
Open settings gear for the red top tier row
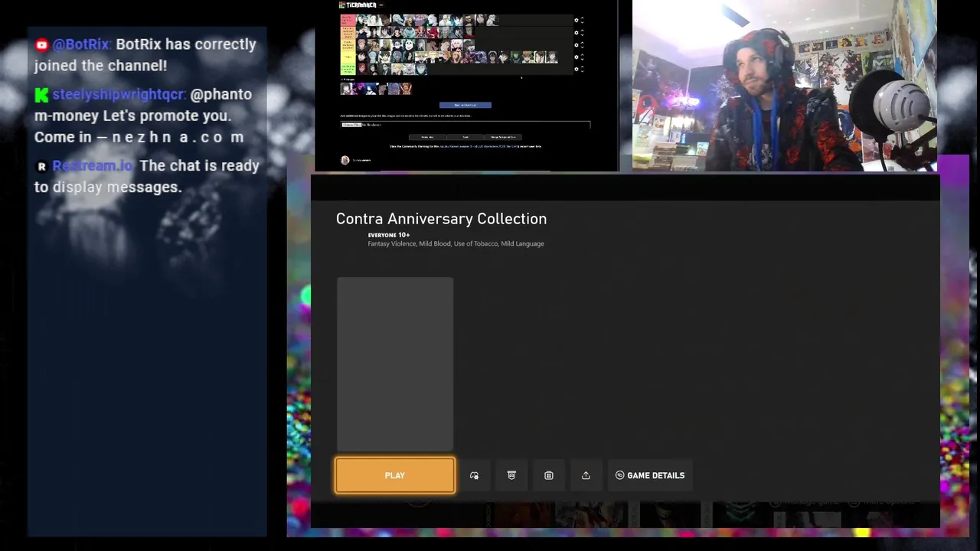tap(577, 20)
